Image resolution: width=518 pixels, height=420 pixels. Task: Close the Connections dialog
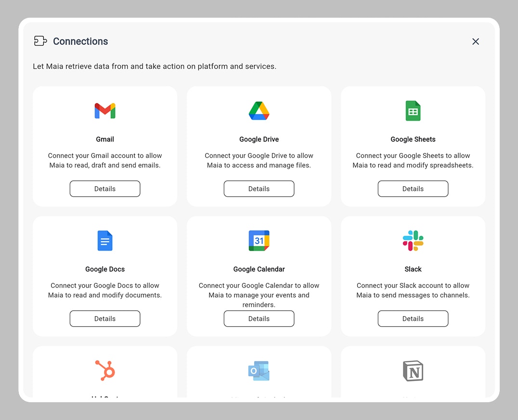(475, 41)
